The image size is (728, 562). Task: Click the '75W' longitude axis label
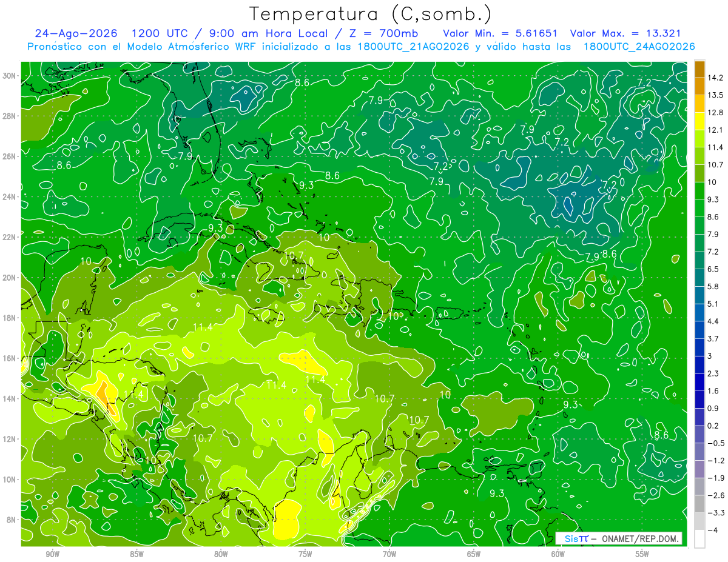[305, 554]
